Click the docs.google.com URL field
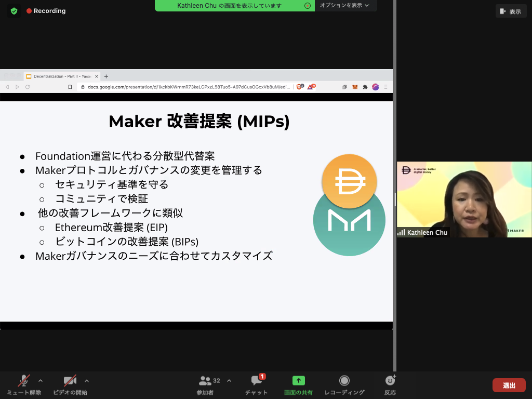Image resolution: width=532 pixels, height=399 pixels. pyautogui.click(x=189, y=87)
